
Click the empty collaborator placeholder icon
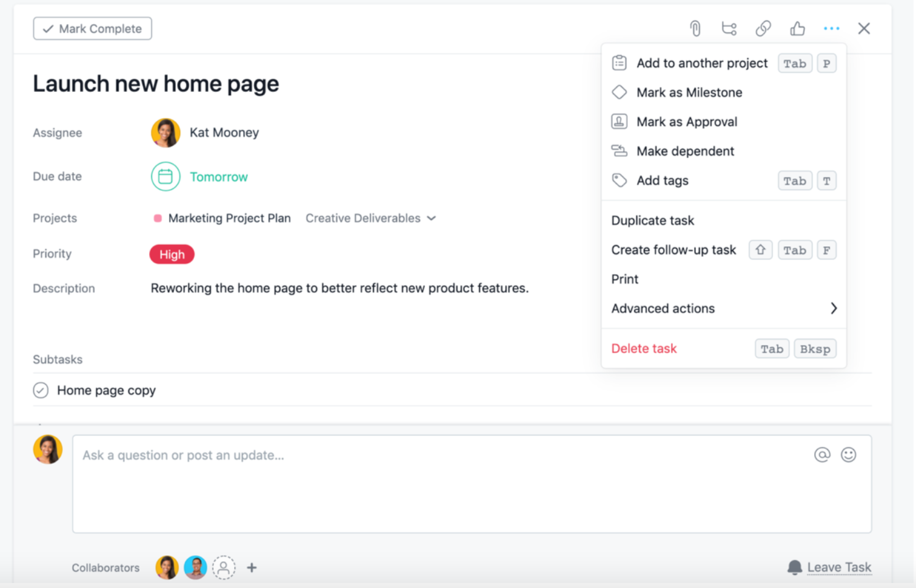point(224,567)
